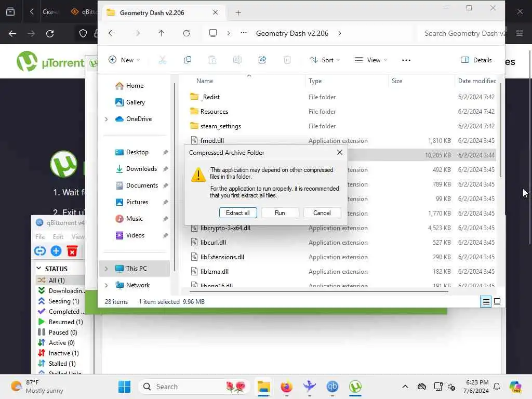Click Run in Compressed Archive Folder dialog
This screenshot has height=399, width=532.
(x=280, y=212)
